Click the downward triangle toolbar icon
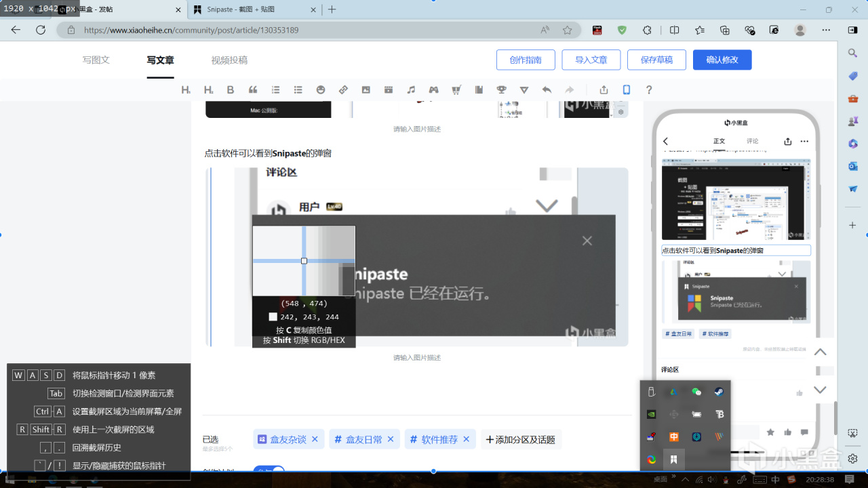This screenshot has height=488, width=868. [524, 89]
